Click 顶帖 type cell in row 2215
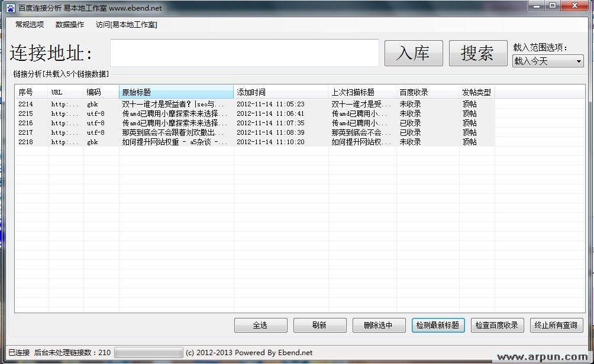Screen dimensions: 594x364 coord(469,113)
